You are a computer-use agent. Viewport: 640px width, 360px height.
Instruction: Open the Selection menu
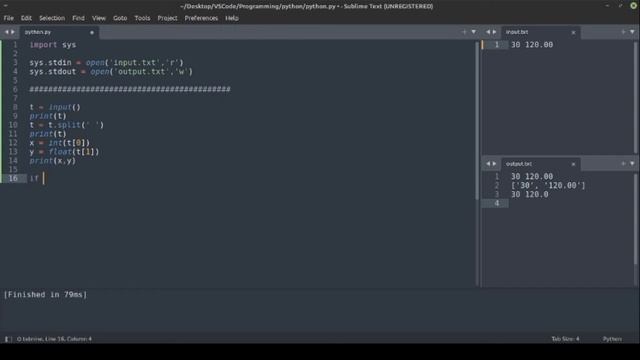tap(52, 18)
